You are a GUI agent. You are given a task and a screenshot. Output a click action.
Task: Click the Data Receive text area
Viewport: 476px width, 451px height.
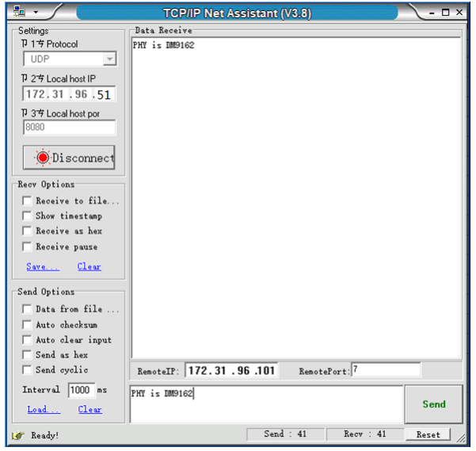tap(296, 198)
